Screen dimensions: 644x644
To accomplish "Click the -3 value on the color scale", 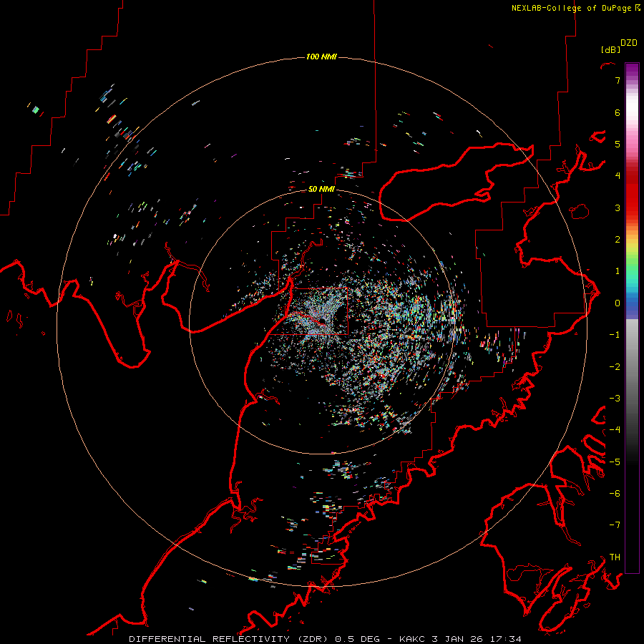I will (615, 399).
